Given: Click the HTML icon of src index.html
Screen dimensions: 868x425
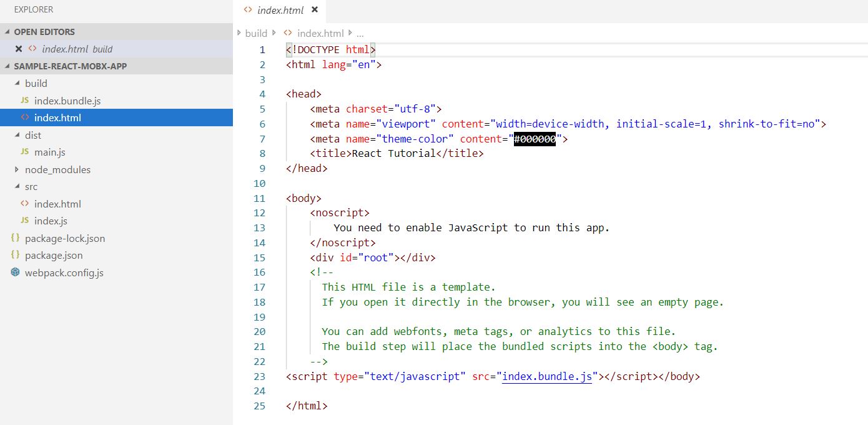Looking at the screenshot, I should coord(24,204).
